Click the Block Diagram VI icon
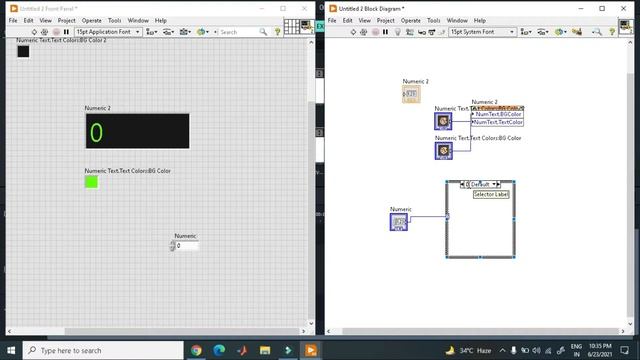The image size is (640, 360). click(625, 27)
